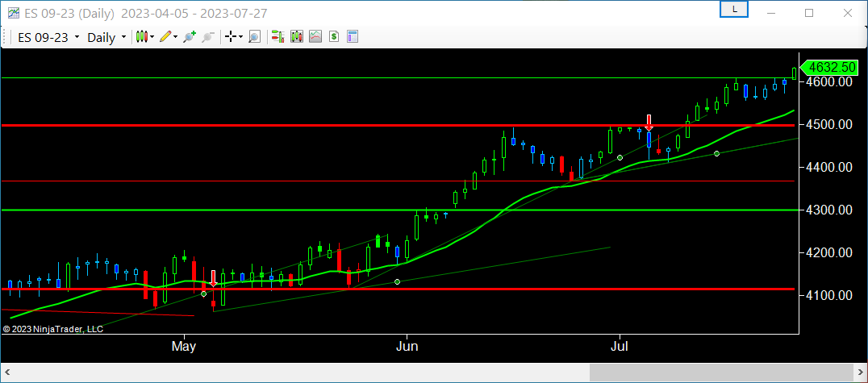Open the Data Series icon
This screenshot has height=383, width=868.
coord(297,37)
